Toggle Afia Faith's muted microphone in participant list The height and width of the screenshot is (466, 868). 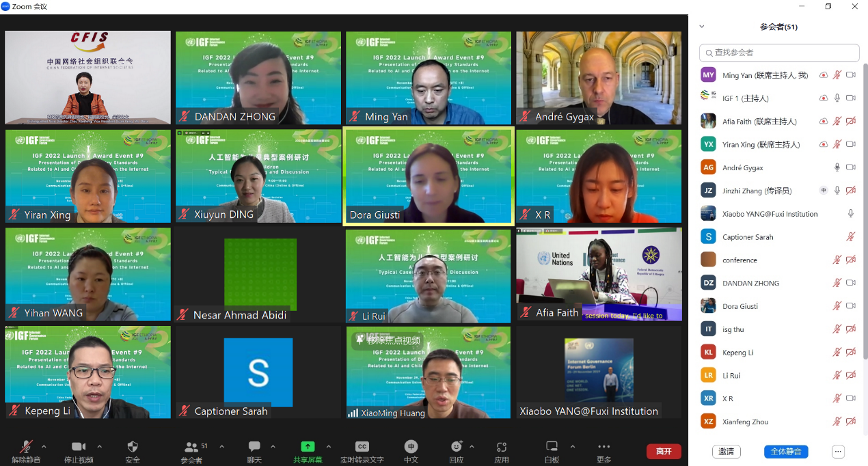pos(837,122)
